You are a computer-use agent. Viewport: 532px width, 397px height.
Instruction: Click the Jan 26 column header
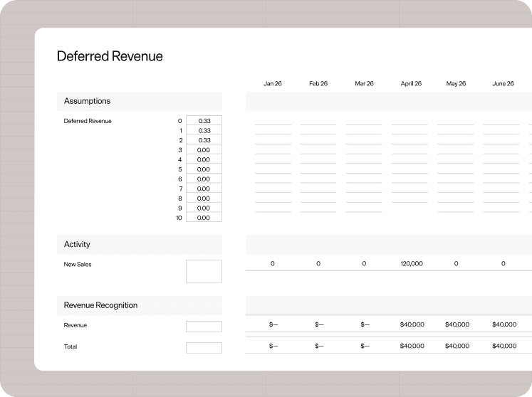(273, 83)
